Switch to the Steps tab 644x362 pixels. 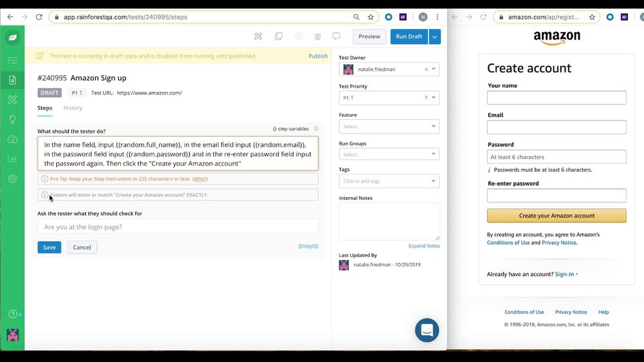point(45,108)
